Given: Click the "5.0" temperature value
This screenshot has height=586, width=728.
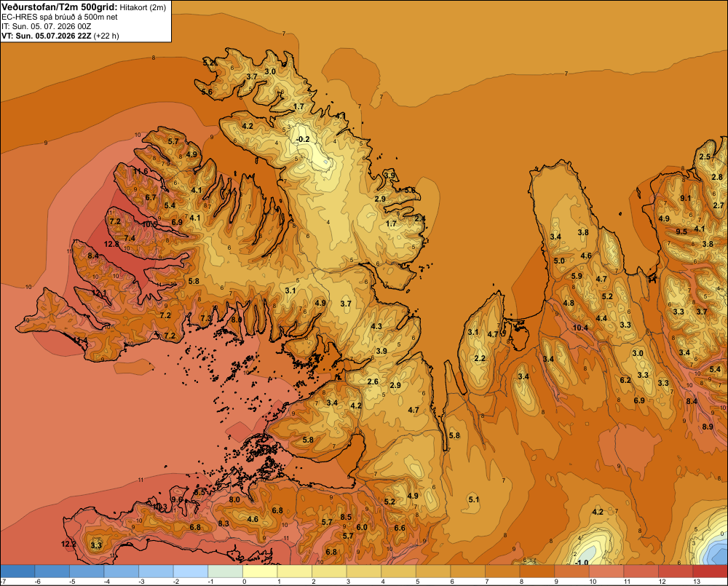Looking at the screenshot, I should 559,261.
